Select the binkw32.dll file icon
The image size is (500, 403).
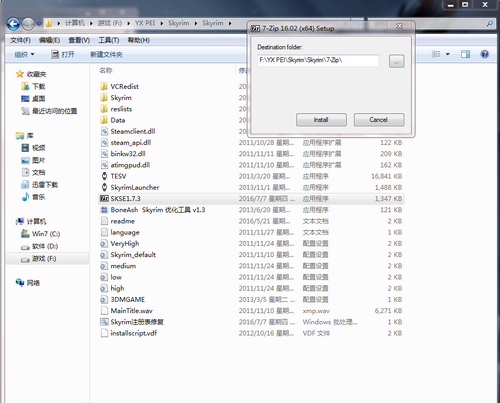click(x=104, y=154)
